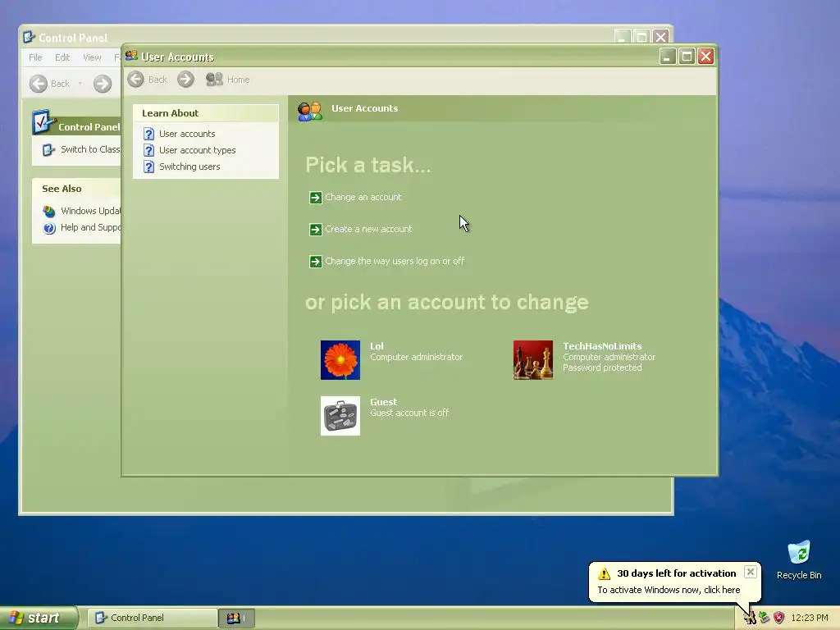Switch to Control Panel taskbar button

(152, 619)
